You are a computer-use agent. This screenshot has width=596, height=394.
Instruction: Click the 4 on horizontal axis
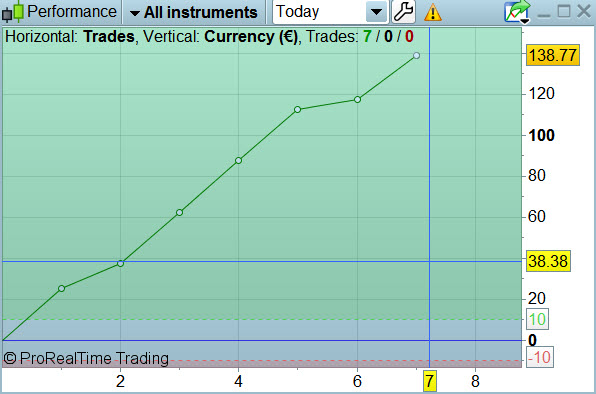[x=238, y=381]
